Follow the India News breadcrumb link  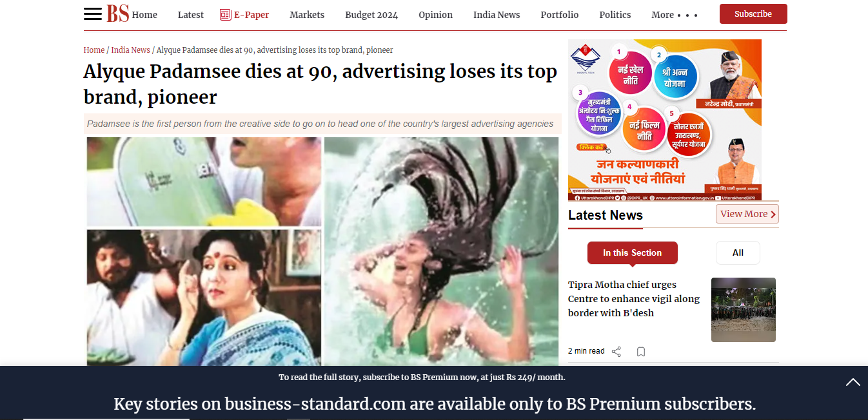point(131,50)
